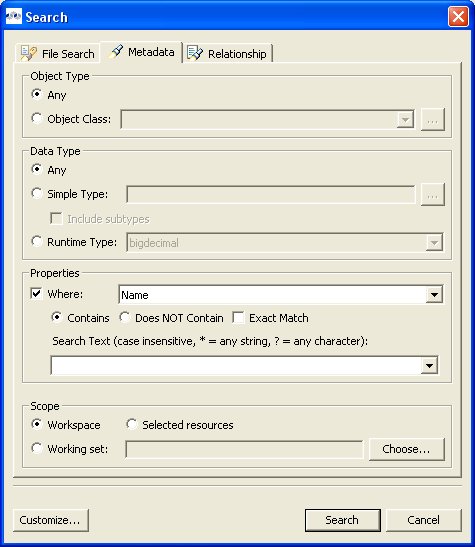Select the Working set radio button

[37, 448]
